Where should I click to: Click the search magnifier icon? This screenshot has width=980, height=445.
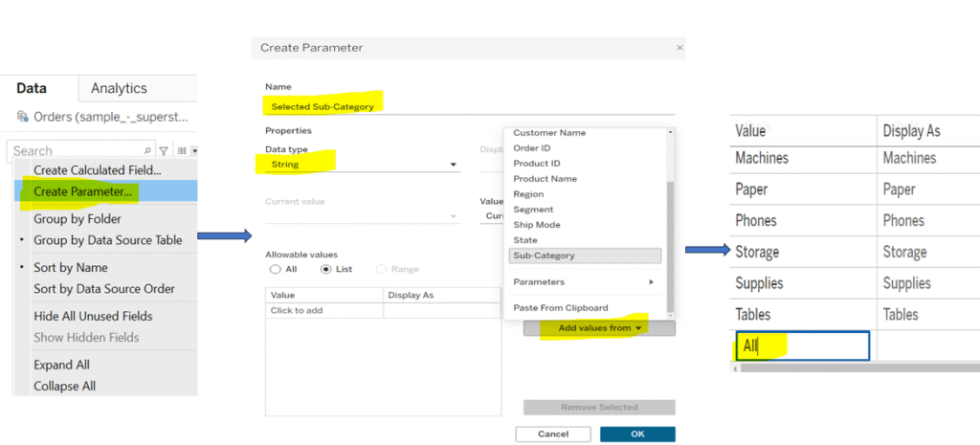147,151
